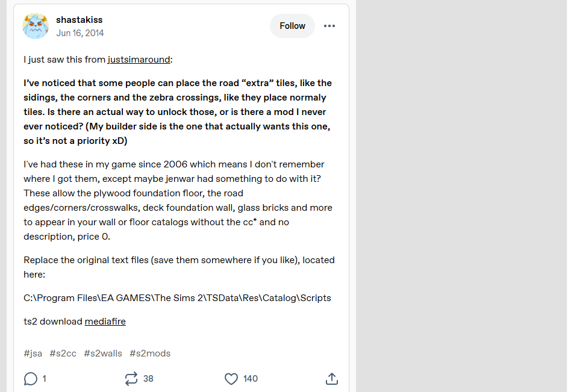Open the justsimaround blog link
This screenshot has width=568, height=392.
(x=139, y=60)
